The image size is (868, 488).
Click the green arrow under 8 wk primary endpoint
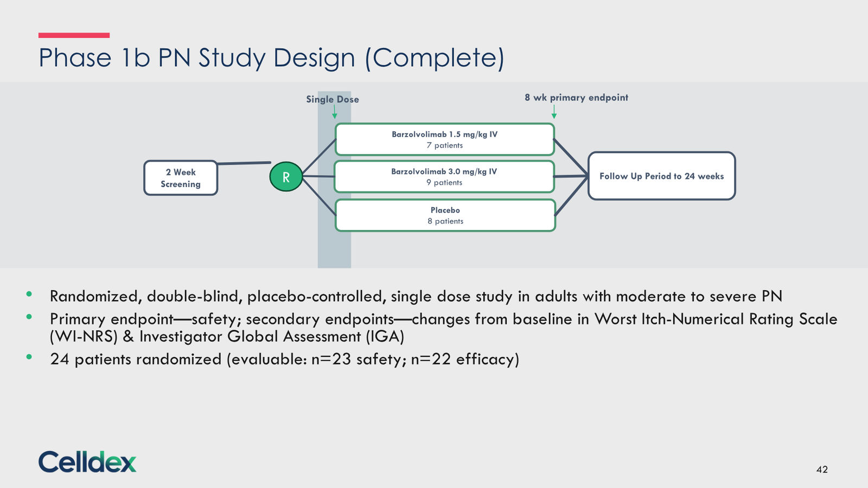(554, 111)
